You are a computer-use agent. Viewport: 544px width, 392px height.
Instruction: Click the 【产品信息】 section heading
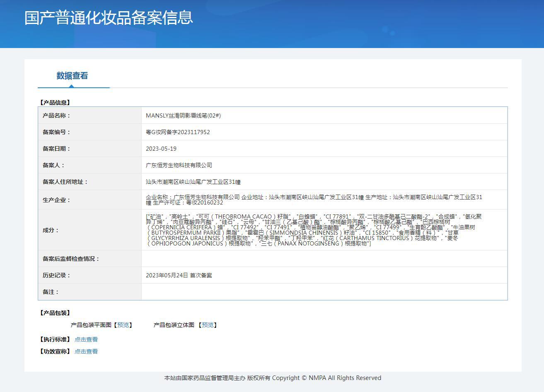55,103
